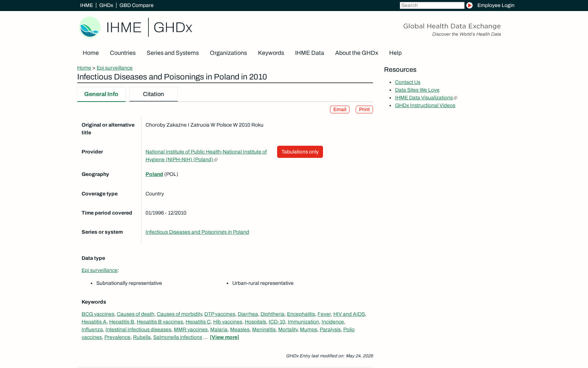Screen dimensions: 588x368
Task: Click the IHME GHDx logo
Action: coord(136,27)
